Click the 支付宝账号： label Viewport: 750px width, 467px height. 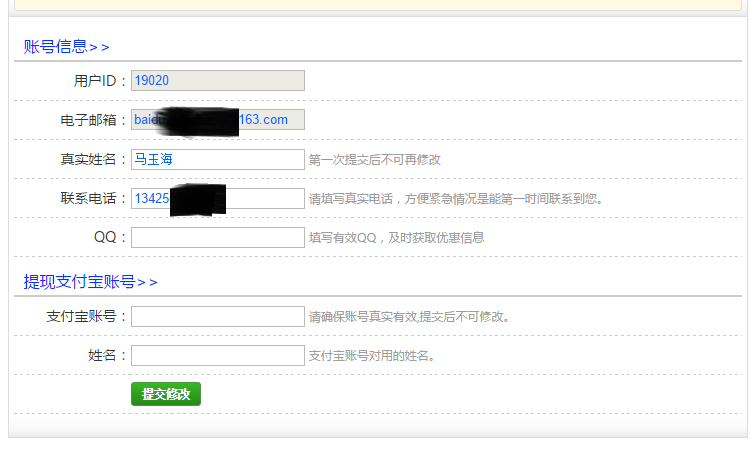pos(87,316)
